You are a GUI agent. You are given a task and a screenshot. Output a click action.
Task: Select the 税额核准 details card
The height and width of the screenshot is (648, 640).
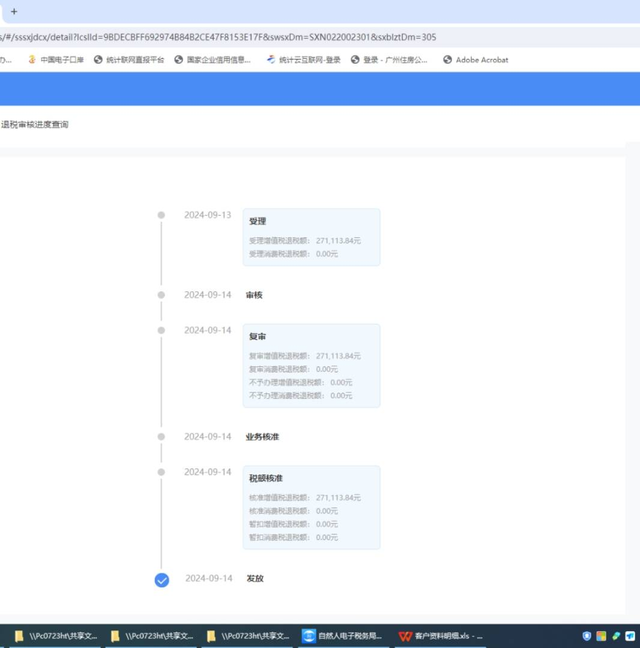point(312,507)
